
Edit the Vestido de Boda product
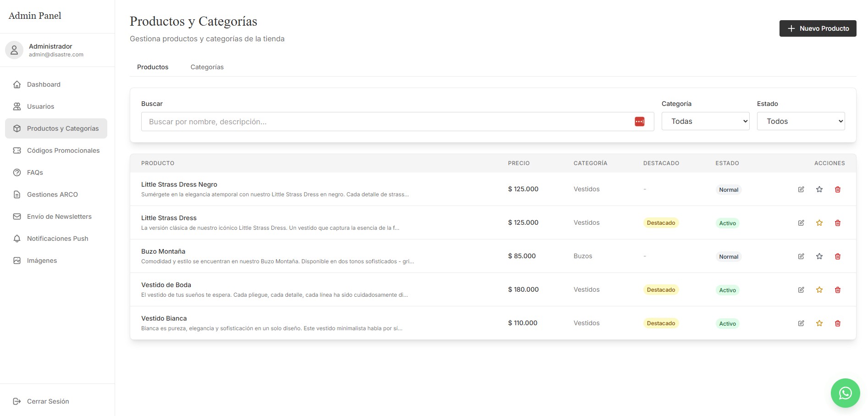(801, 290)
